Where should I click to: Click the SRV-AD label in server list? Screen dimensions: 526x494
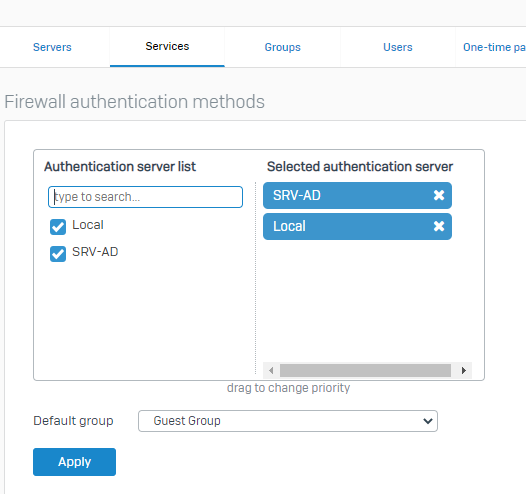click(x=95, y=252)
